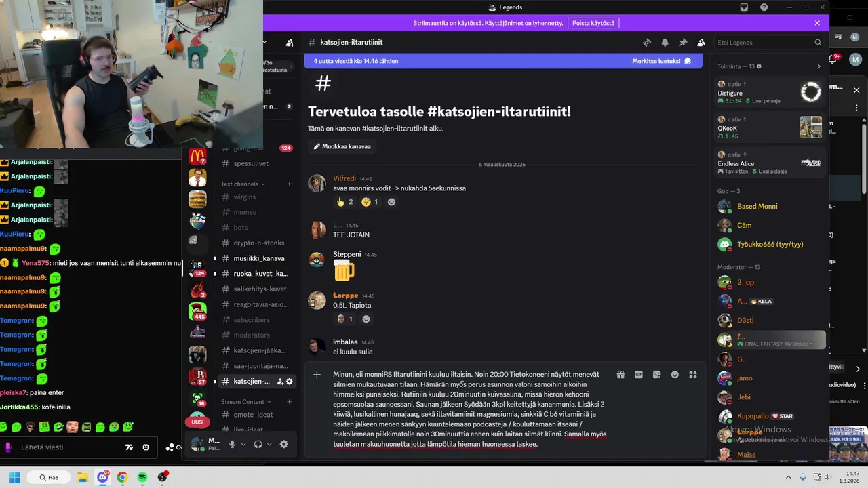This screenshot has width=868, height=488.
Task: Open the emote picker in stream chat
Action: coord(146,447)
